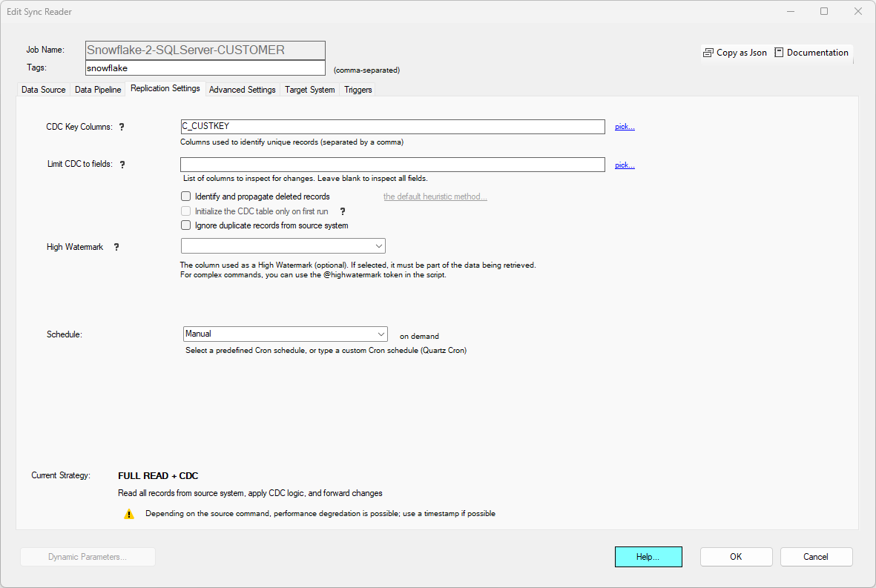Confirm with the OK button

737,557
